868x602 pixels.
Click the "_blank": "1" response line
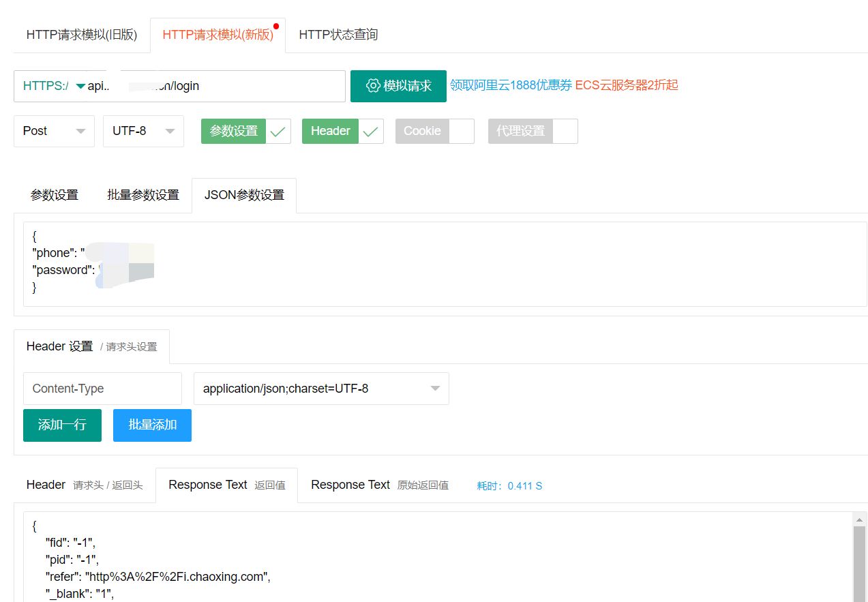tap(81, 594)
